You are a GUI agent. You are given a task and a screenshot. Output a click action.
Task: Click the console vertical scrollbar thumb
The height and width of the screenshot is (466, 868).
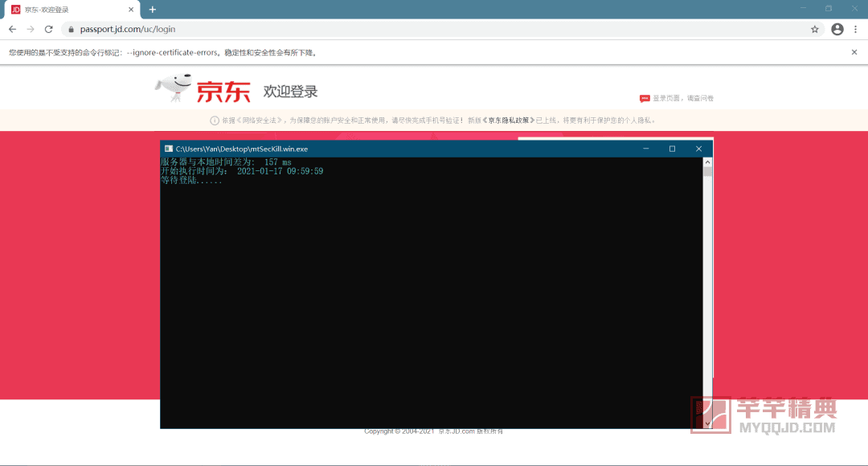pos(707,172)
